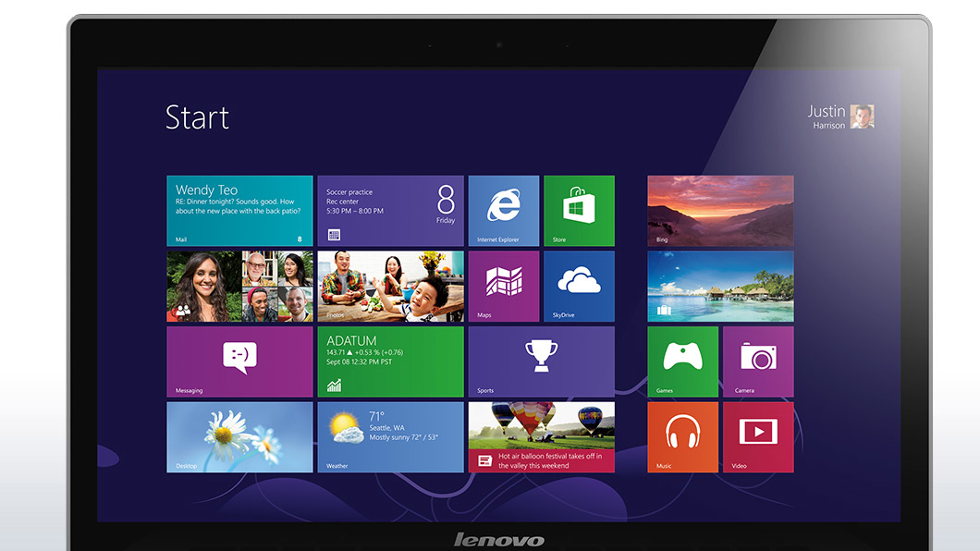
Task: Open the Internet Explorer tile
Action: pyautogui.click(x=504, y=211)
